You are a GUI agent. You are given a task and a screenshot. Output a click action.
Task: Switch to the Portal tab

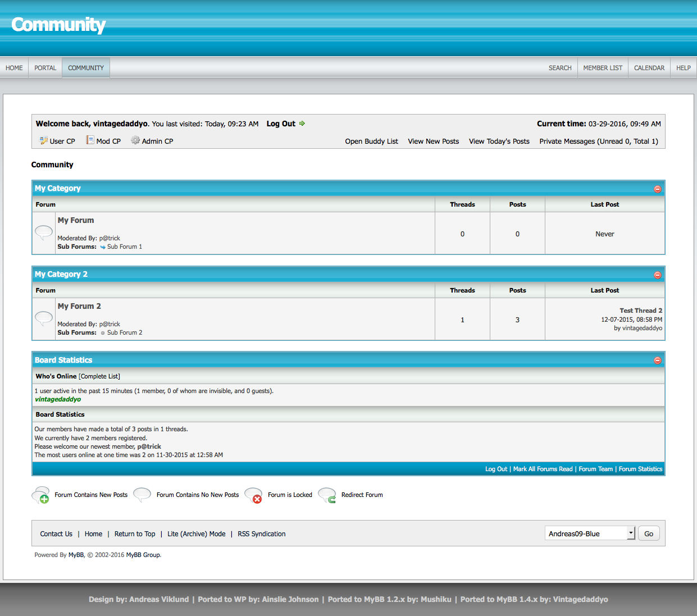click(x=45, y=68)
